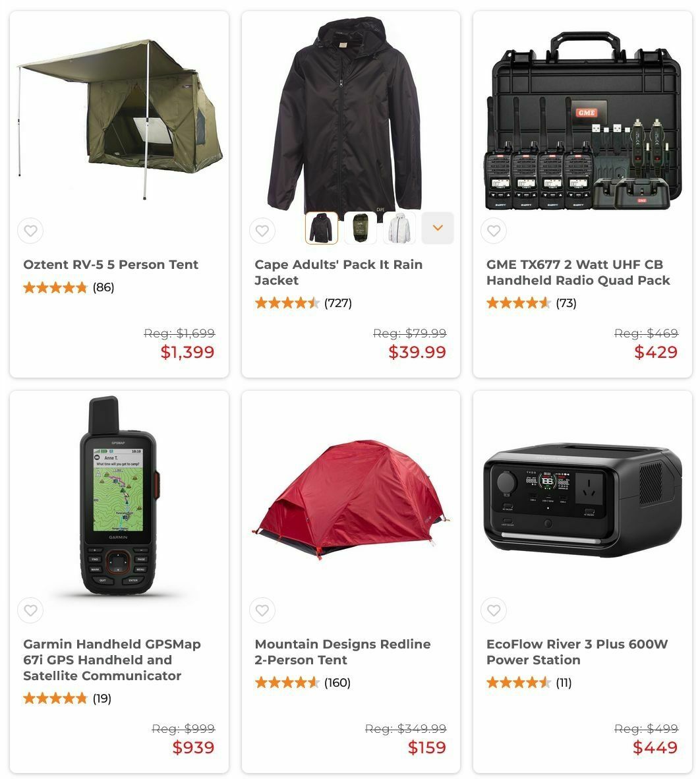Image resolution: width=700 pixels, height=779 pixels.
Task: View the 727 reviews for rain jacket
Action: [x=338, y=303]
